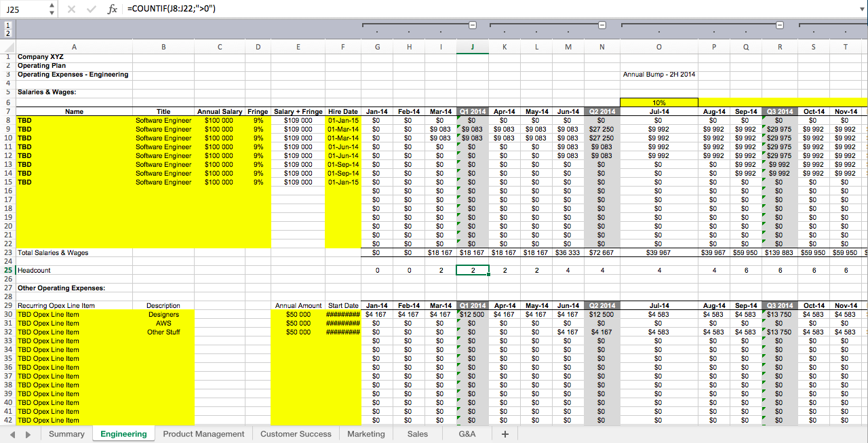This screenshot has width=868, height=443.
Task: Open the Product Management sheet tab
Action: click(203, 434)
